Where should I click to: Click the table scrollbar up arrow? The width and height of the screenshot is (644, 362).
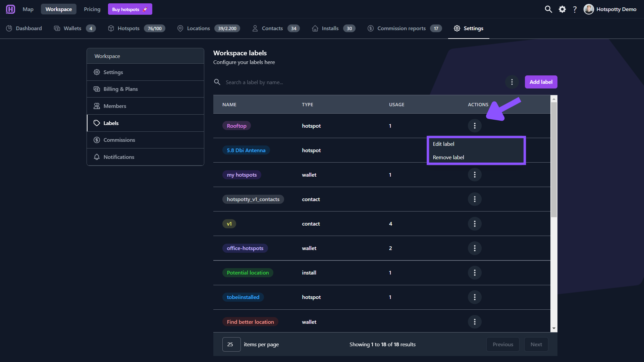tap(554, 99)
